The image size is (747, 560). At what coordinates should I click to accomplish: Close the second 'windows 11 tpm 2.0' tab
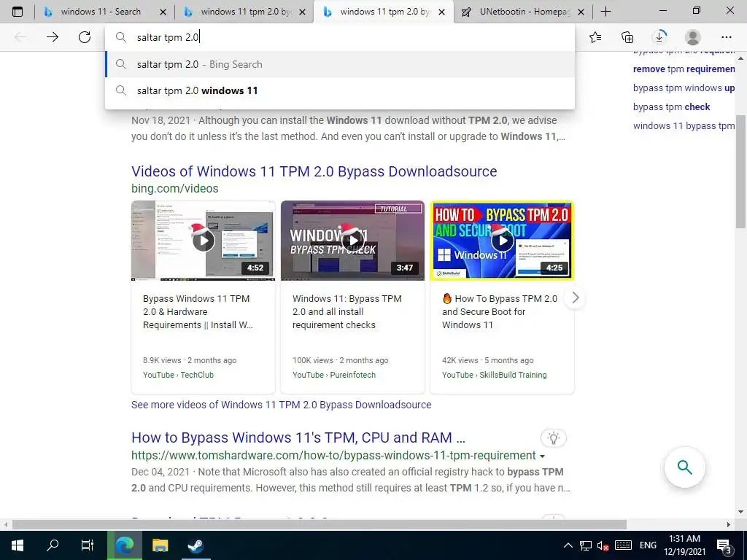tap(302, 12)
